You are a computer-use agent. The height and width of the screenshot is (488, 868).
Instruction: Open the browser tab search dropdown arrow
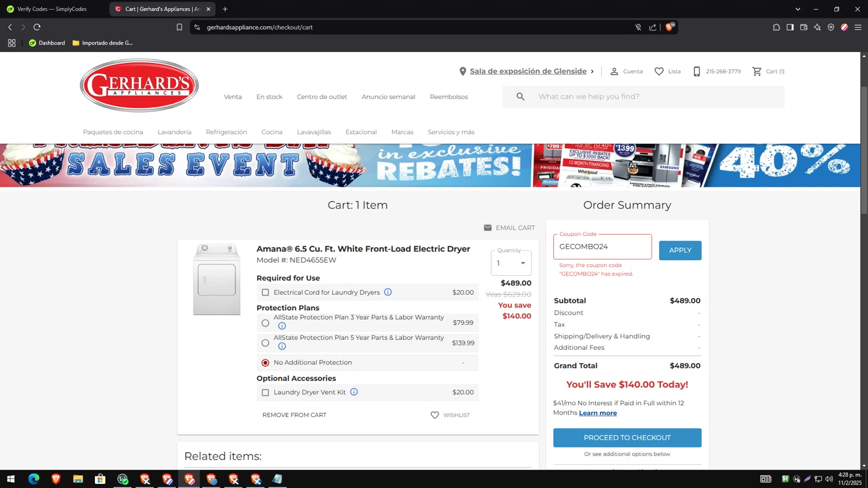coord(797,9)
